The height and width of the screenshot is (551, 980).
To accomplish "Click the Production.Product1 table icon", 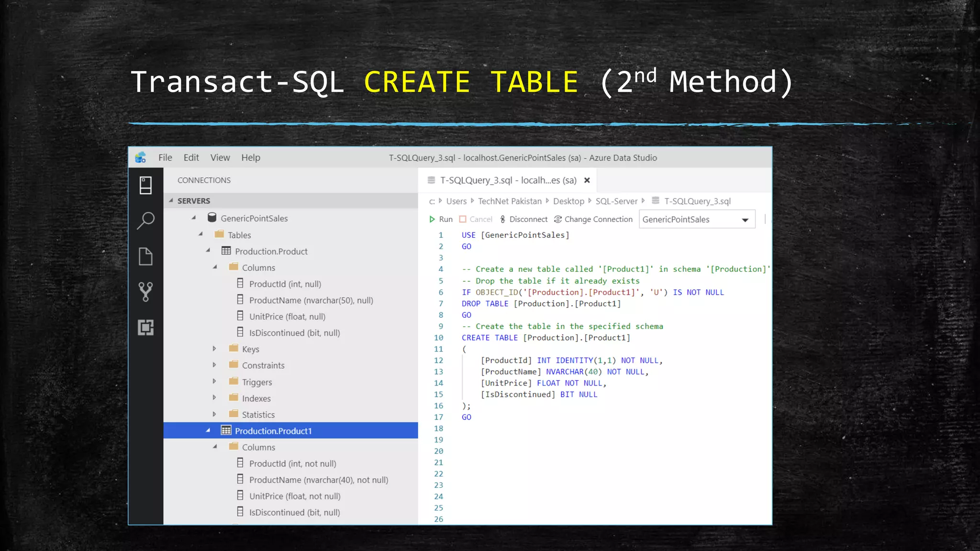I will click(x=226, y=430).
